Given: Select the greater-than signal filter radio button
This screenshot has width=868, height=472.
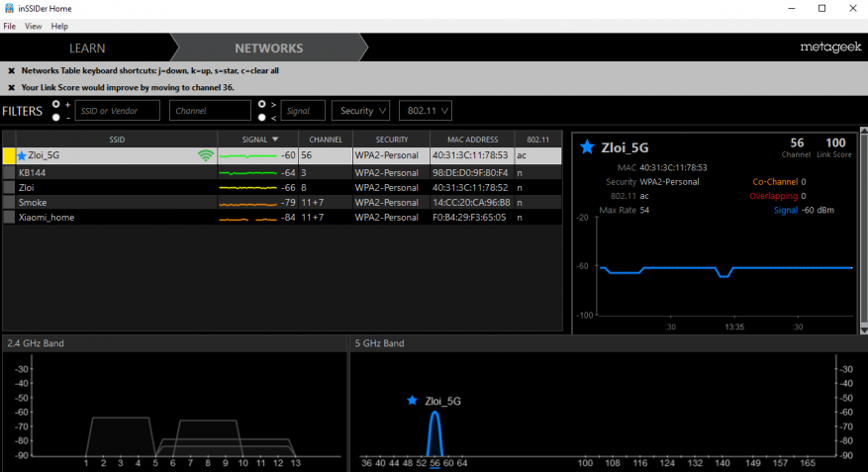Looking at the screenshot, I should pos(262,104).
